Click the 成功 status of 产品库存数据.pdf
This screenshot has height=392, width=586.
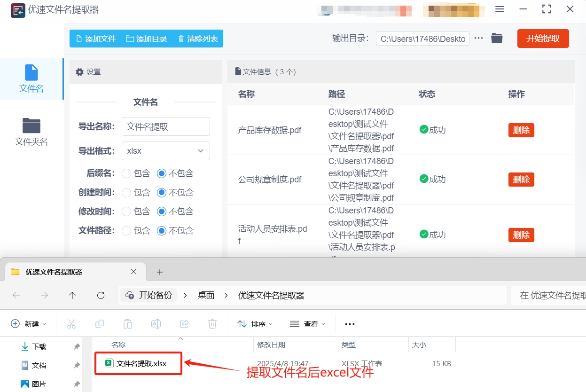tap(432, 130)
